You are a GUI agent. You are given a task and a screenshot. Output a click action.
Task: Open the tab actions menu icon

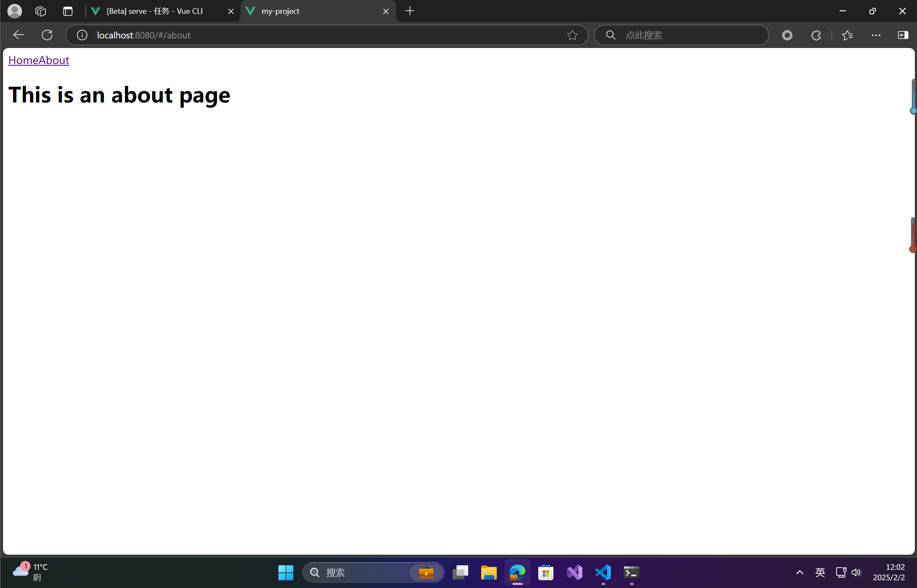pos(68,11)
